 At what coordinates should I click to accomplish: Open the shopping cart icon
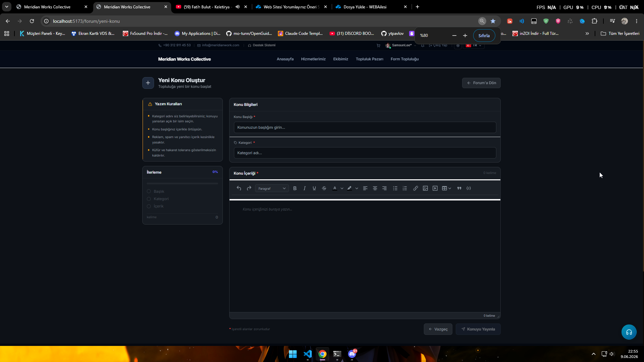[x=379, y=46]
